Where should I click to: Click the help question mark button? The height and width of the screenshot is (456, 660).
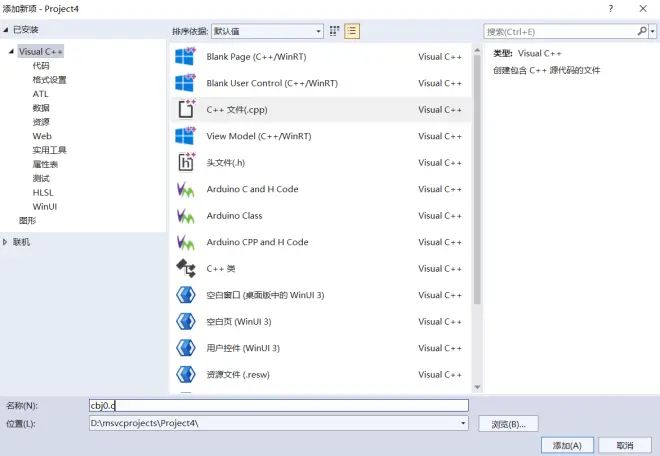611,8
